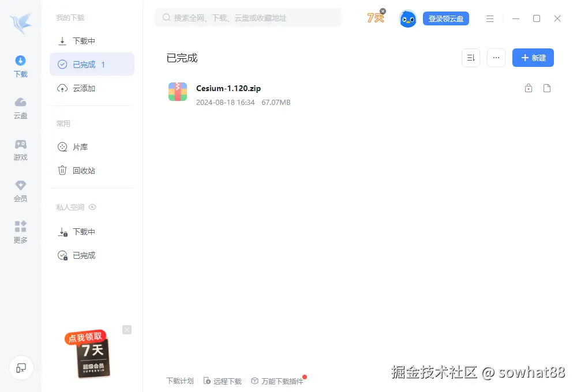Click the 登录领云盘 button

click(x=445, y=18)
